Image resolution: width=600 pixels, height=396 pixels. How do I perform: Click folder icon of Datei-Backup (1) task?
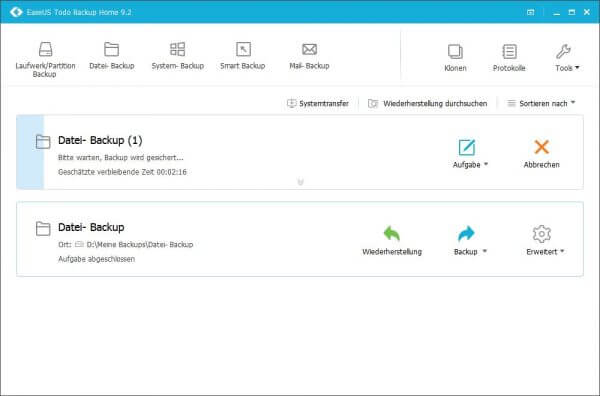(43, 142)
